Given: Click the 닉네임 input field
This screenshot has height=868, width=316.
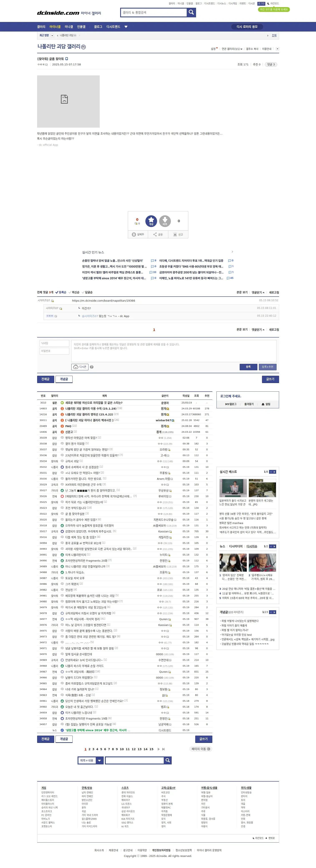Looking at the screenshot, I should [54, 343].
